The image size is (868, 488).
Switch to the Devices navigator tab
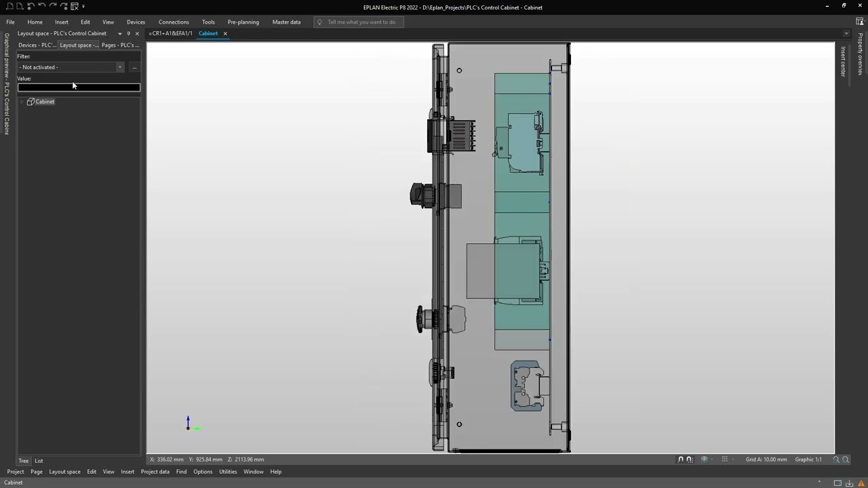click(37, 45)
